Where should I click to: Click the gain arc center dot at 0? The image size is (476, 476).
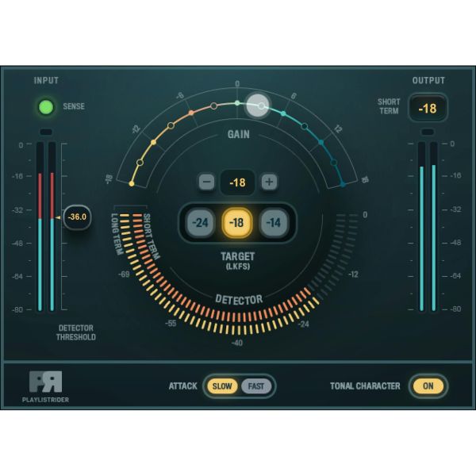(x=237, y=103)
